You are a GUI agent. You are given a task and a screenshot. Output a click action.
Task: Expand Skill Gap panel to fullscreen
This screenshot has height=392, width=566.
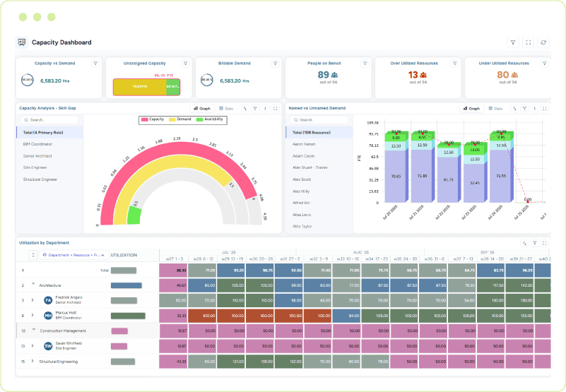pos(276,108)
